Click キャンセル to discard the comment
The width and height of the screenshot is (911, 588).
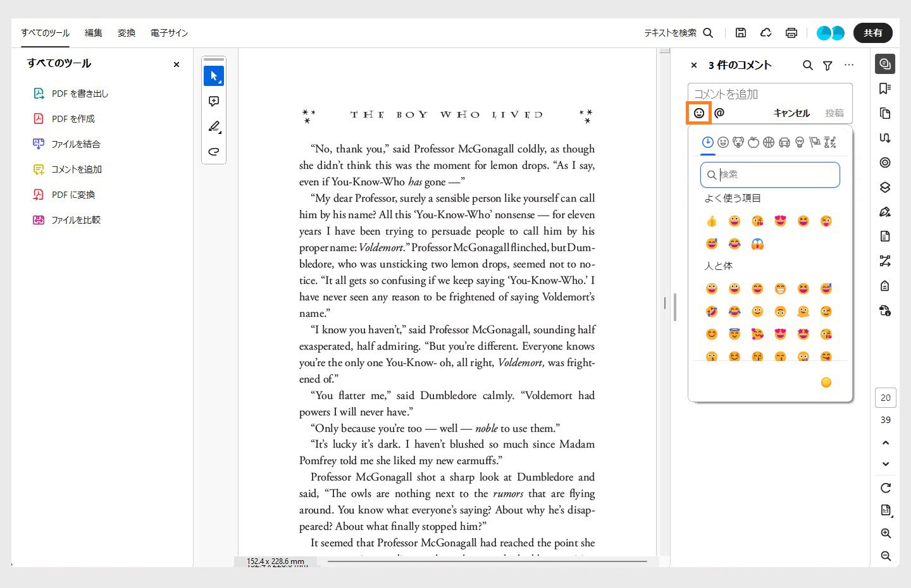791,113
